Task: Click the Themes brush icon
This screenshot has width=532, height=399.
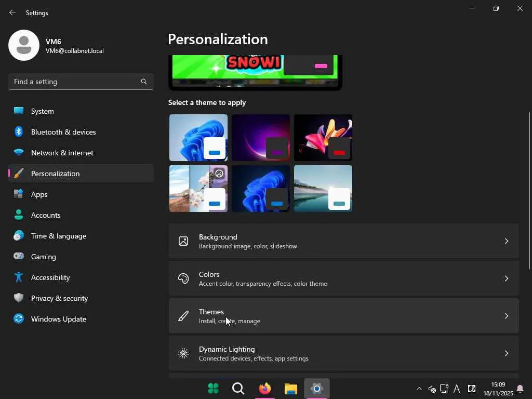Action: pyautogui.click(x=183, y=316)
